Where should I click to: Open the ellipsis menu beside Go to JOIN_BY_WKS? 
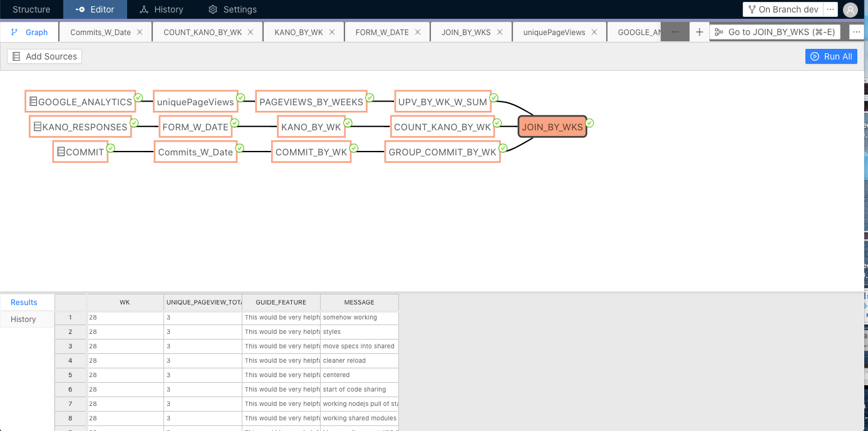(x=857, y=31)
